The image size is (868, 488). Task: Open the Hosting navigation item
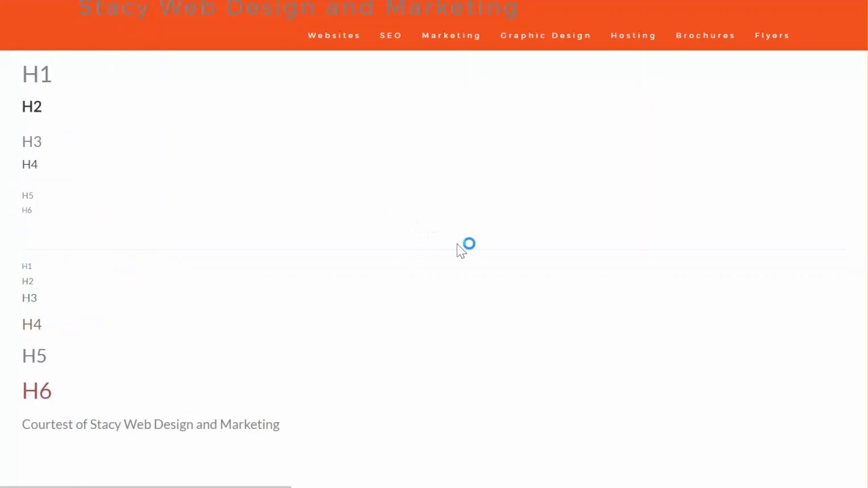[x=633, y=35]
